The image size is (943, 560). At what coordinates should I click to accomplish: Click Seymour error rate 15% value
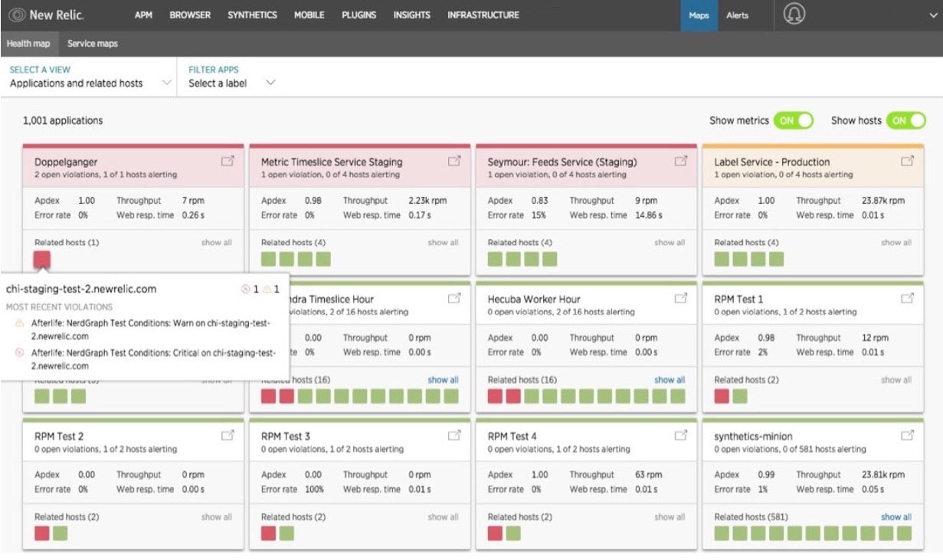pyautogui.click(x=539, y=215)
